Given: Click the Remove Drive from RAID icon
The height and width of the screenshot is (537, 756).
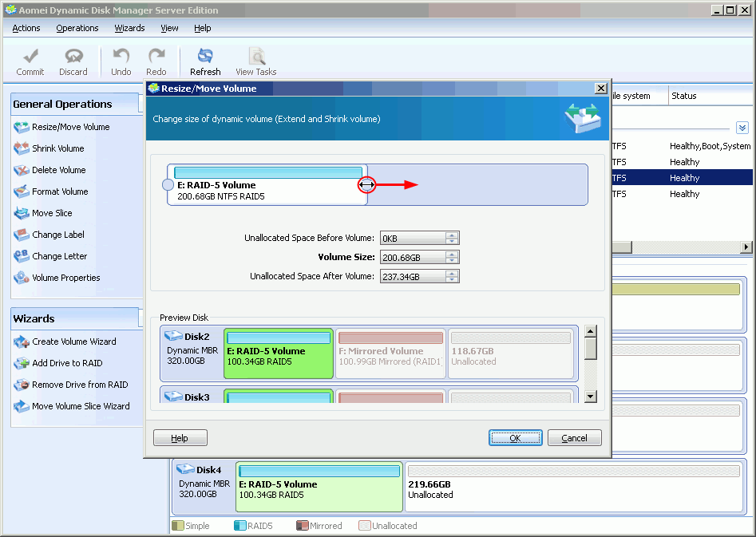Looking at the screenshot, I should tap(22, 385).
